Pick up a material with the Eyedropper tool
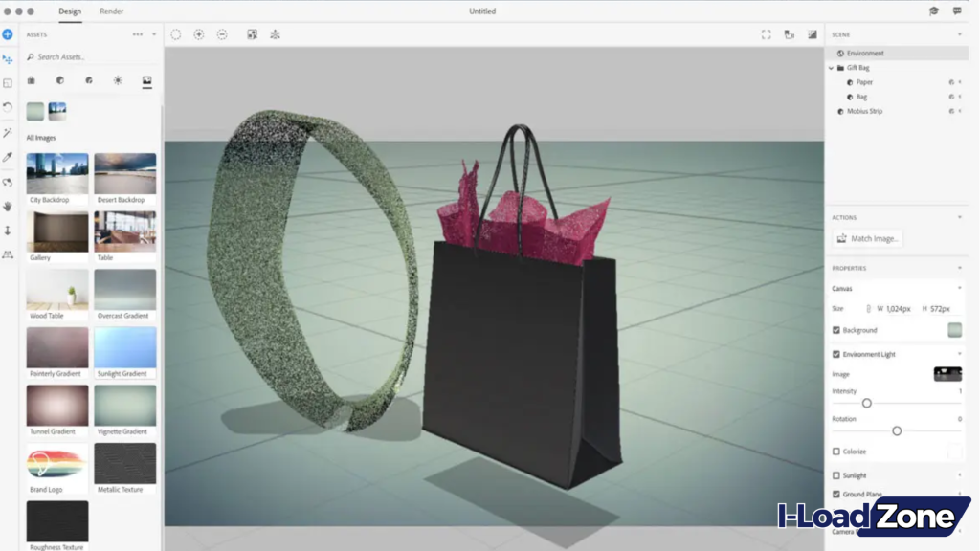Image resolution: width=980 pixels, height=551 pixels. pos(9,155)
